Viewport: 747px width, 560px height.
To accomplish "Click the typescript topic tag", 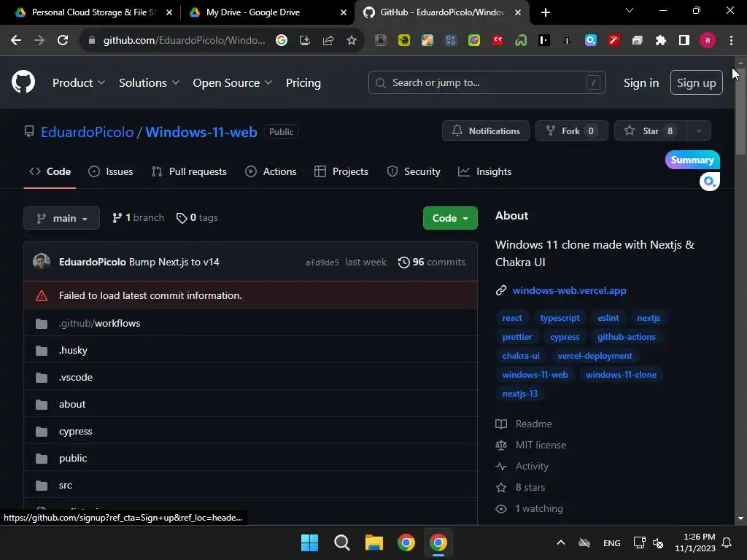I will tap(560, 318).
